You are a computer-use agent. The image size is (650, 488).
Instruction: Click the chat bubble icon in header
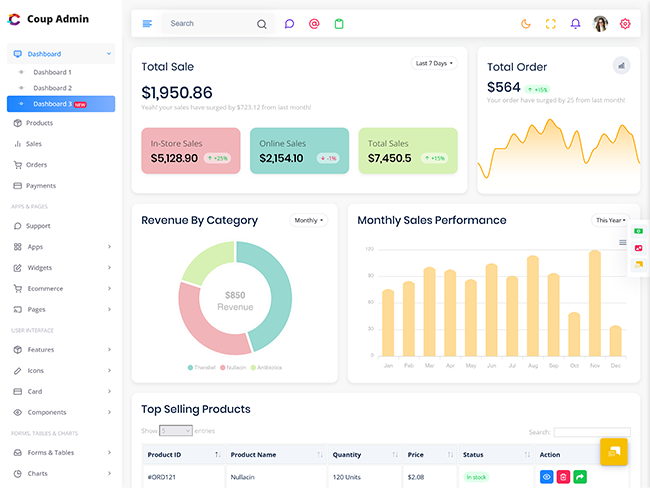pyautogui.click(x=289, y=24)
